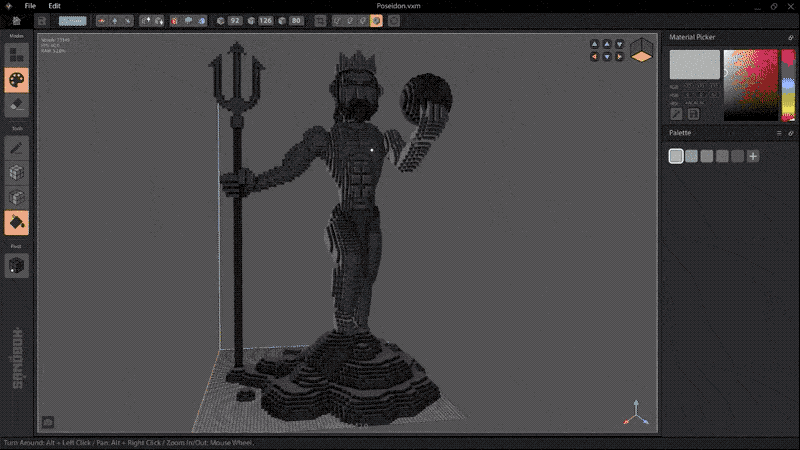
Task: Select the first lighting bulb option
Action: click(x=337, y=21)
